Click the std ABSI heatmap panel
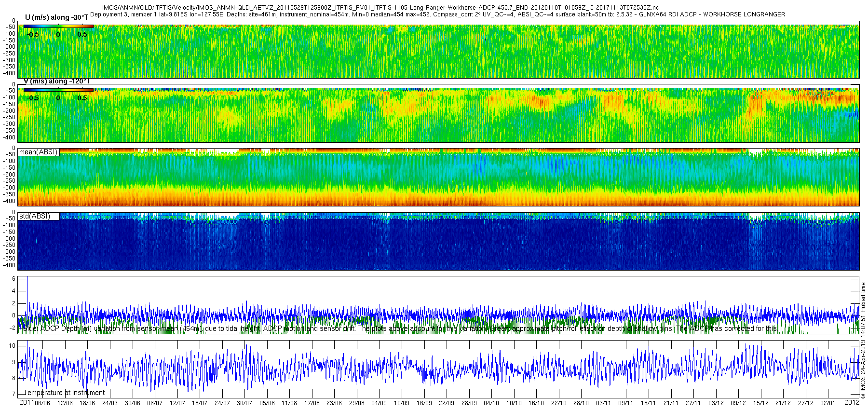The height and width of the screenshot is (410, 868). tap(438, 241)
